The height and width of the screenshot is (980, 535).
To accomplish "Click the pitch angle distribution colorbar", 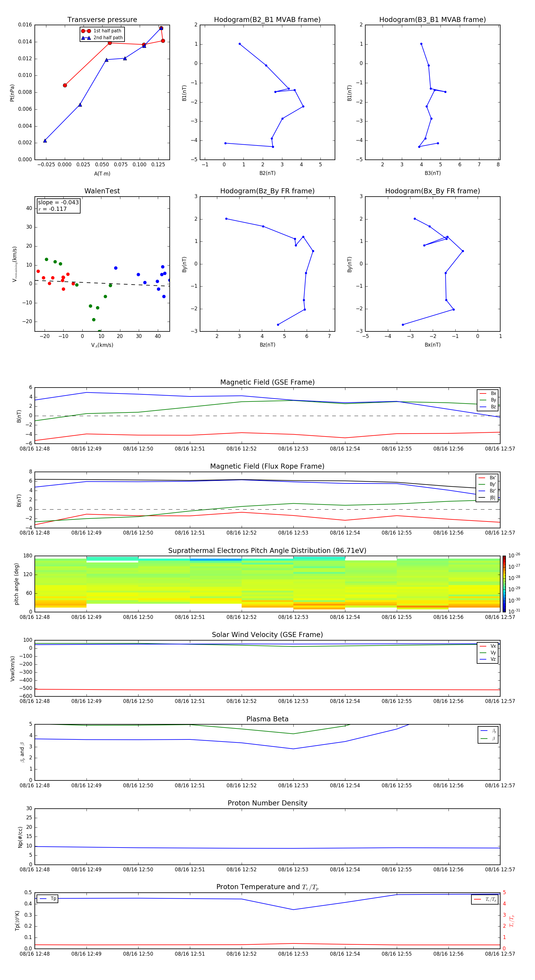I will coord(504,584).
